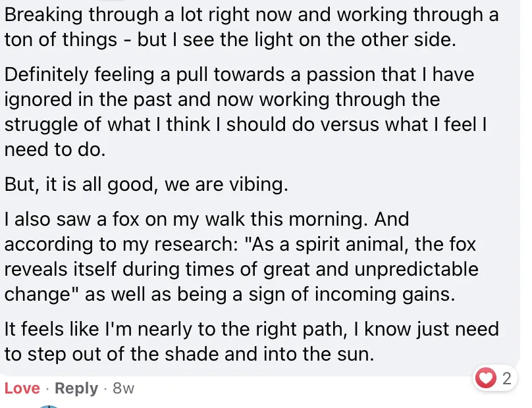The width and height of the screenshot is (532, 408).
Task: Click the red heart reaction icon
Action: (x=485, y=378)
